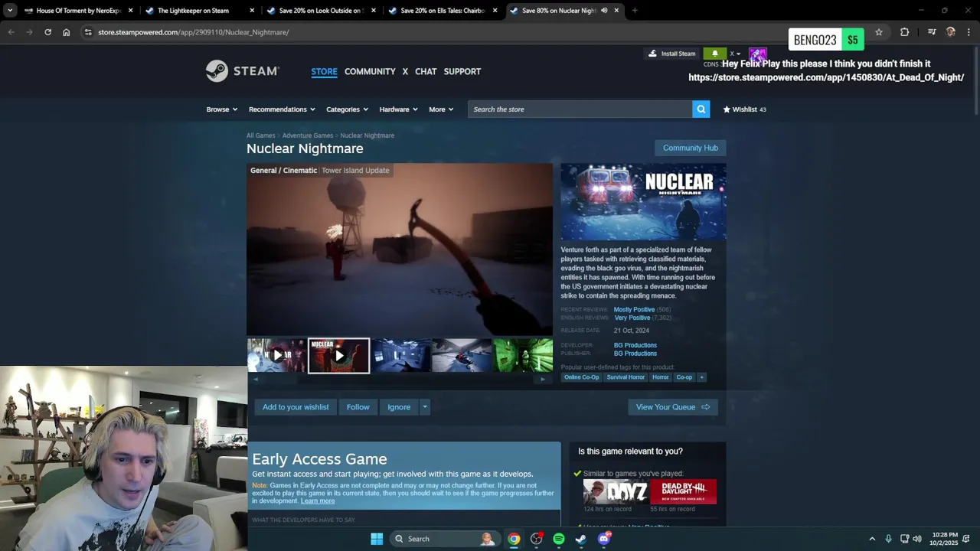Open Spotify from the taskbar

click(x=559, y=539)
